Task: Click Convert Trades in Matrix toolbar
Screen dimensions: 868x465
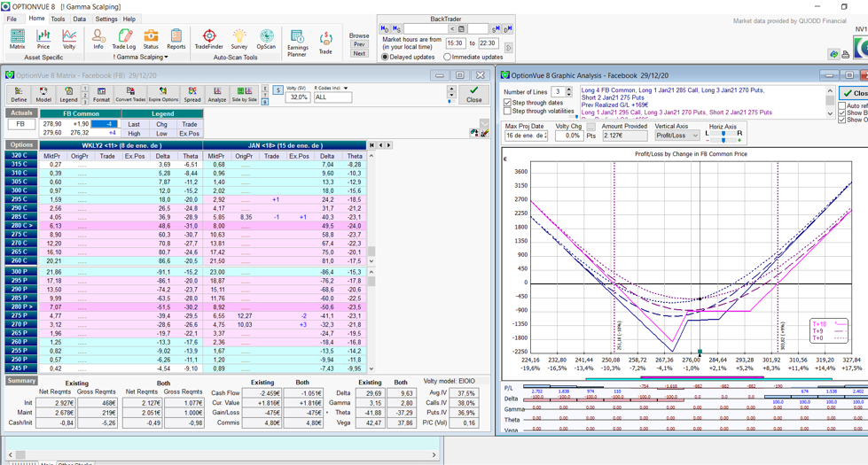Action: [130, 95]
